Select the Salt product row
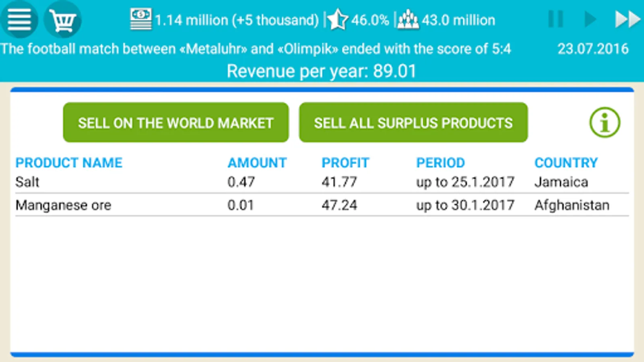Image resolution: width=644 pixels, height=362 pixels. [27, 182]
